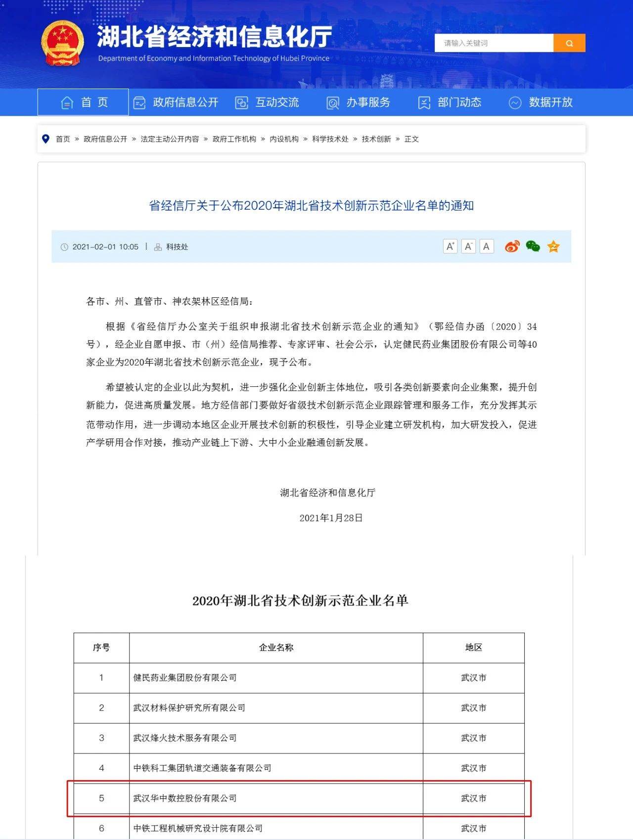Click the icon beside 部门动态

(x=424, y=103)
